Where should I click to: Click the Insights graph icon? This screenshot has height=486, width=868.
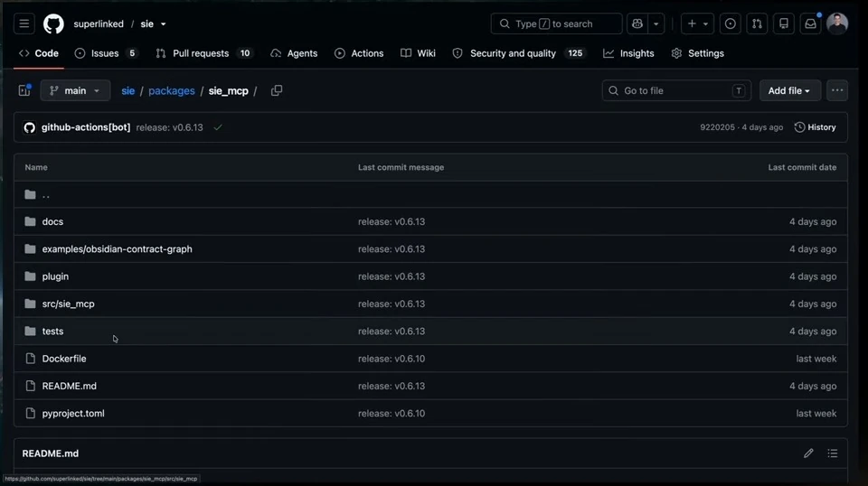coord(609,53)
